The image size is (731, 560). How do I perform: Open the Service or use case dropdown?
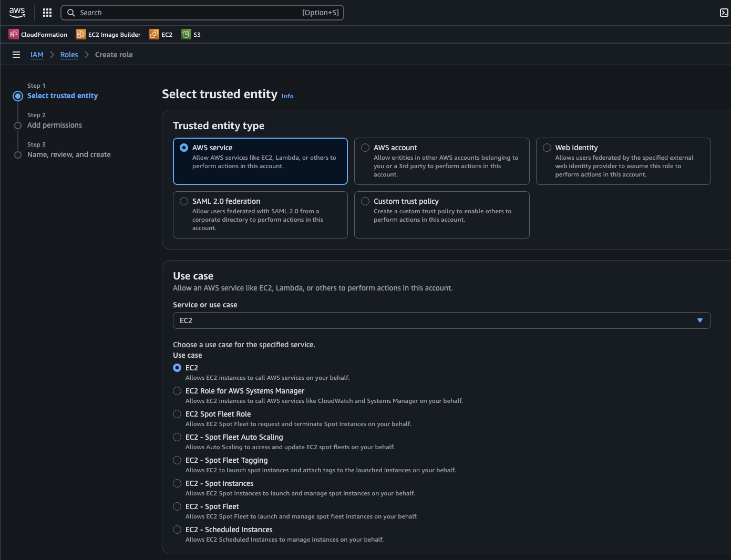coord(441,320)
